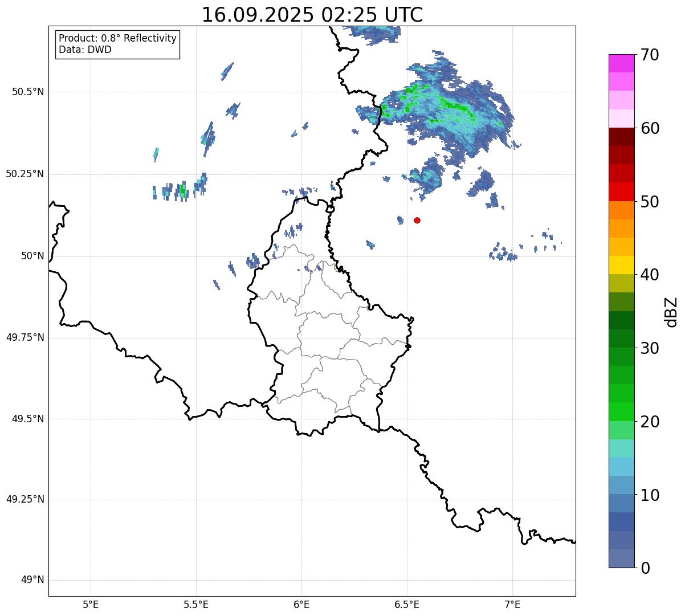Click the 'Product: 0.8° Reflectivity' text
The width and height of the screenshot is (685, 616).
coord(117,38)
